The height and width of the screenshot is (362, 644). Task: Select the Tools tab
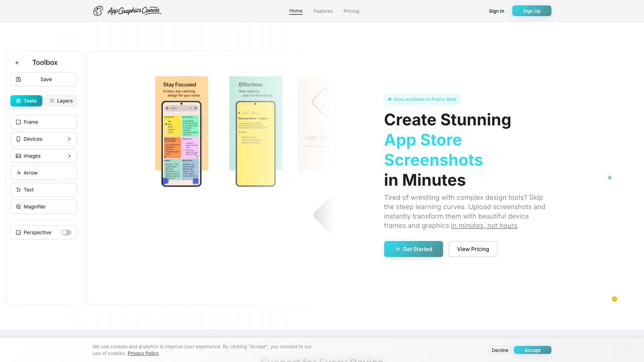(x=26, y=101)
